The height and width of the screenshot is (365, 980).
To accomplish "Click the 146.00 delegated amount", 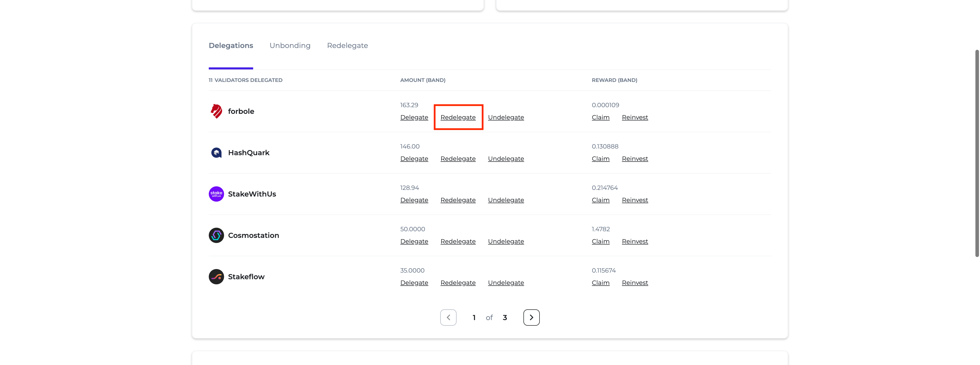I will coord(410,147).
